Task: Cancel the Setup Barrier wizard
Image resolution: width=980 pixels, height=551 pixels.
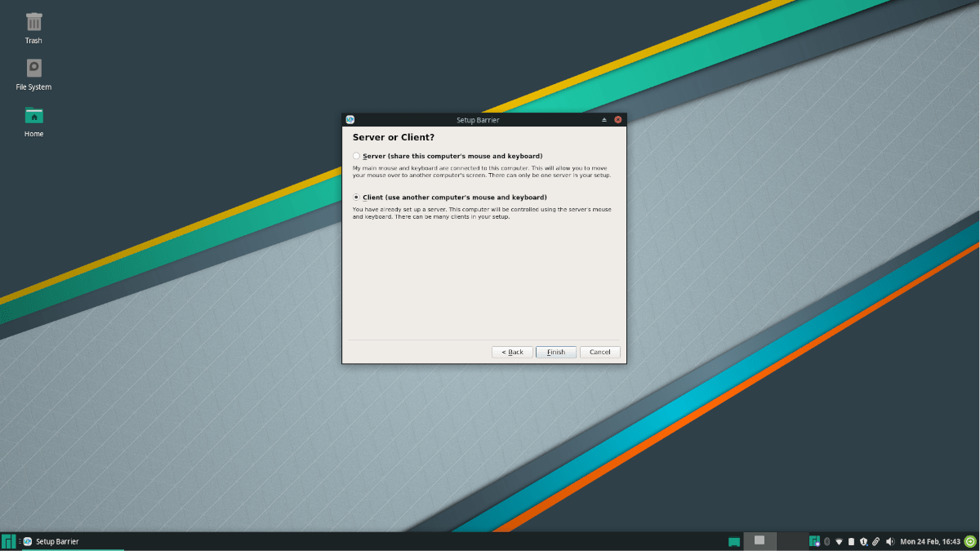Action: 600,352
